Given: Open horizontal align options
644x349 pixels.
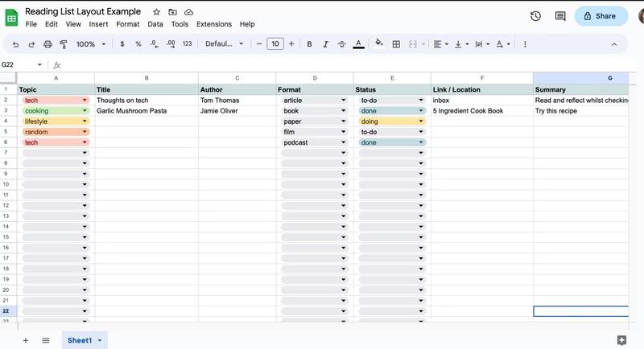Looking at the screenshot, I should [x=440, y=44].
